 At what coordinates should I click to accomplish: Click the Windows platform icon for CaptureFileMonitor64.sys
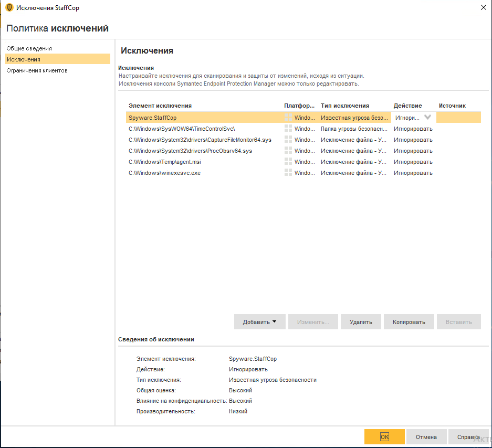click(x=288, y=139)
